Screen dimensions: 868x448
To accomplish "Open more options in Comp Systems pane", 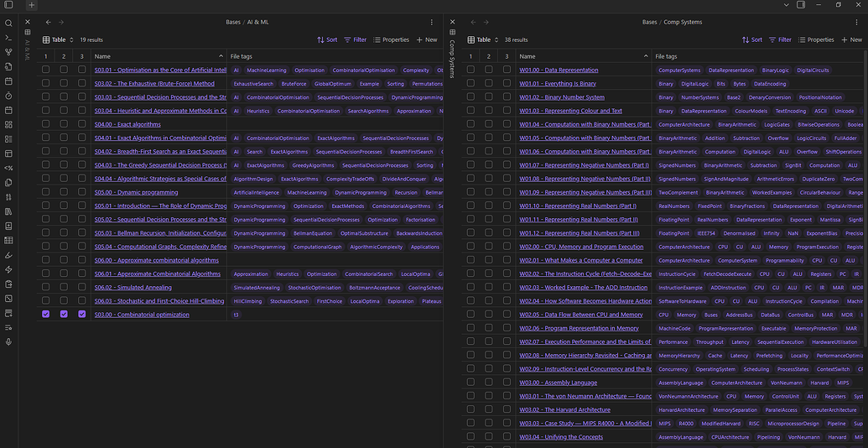I will (856, 22).
